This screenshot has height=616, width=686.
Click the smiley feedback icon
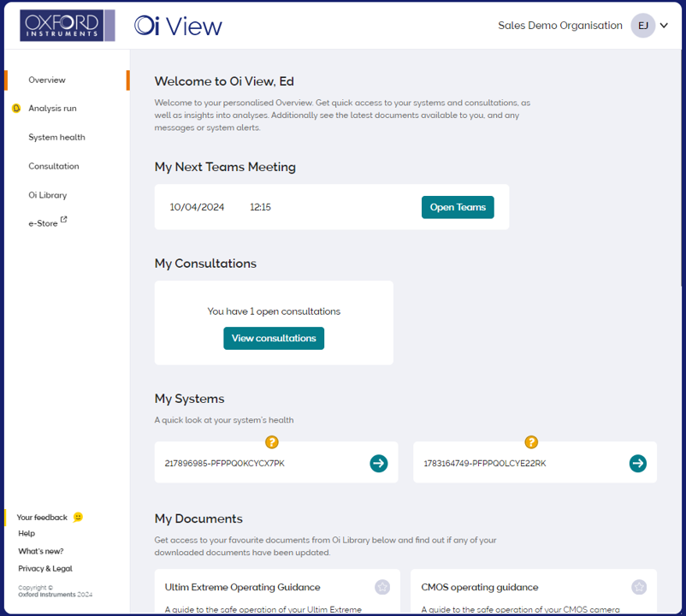point(79,517)
